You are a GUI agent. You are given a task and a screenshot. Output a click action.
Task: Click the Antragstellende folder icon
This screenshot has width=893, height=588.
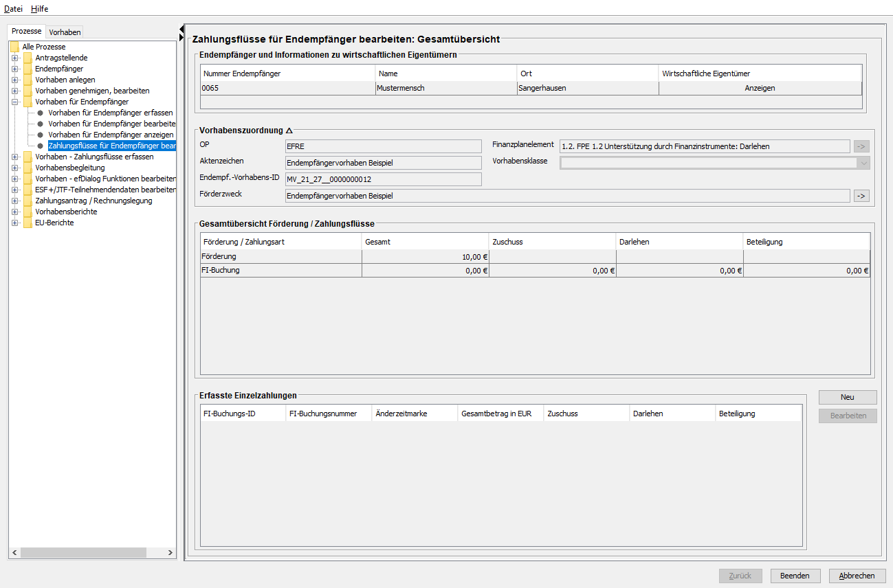pyautogui.click(x=27, y=58)
